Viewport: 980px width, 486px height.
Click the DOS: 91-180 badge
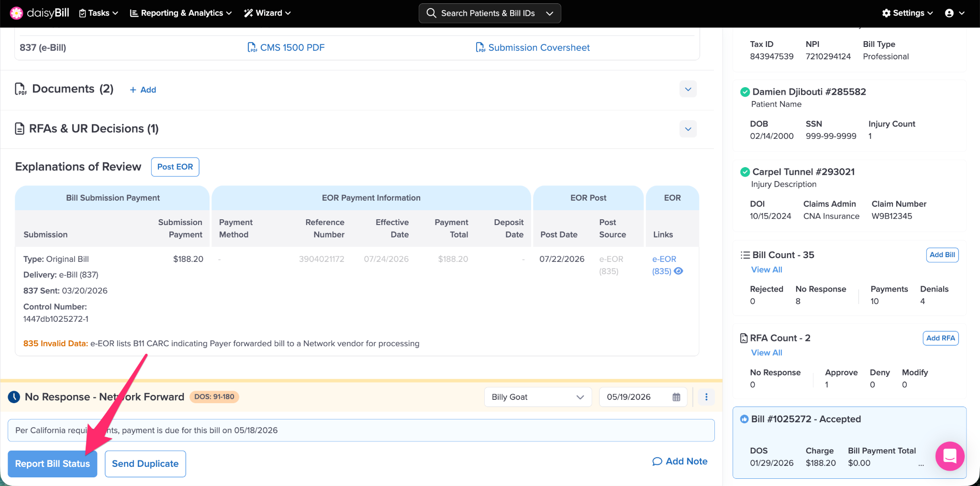(x=214, y=396)
